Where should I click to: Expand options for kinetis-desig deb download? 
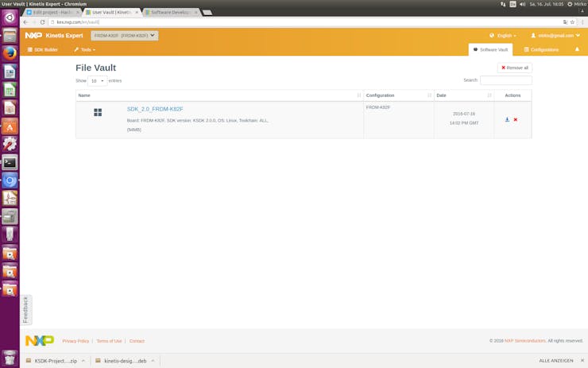pyautogui.click(x=153, y=361)
